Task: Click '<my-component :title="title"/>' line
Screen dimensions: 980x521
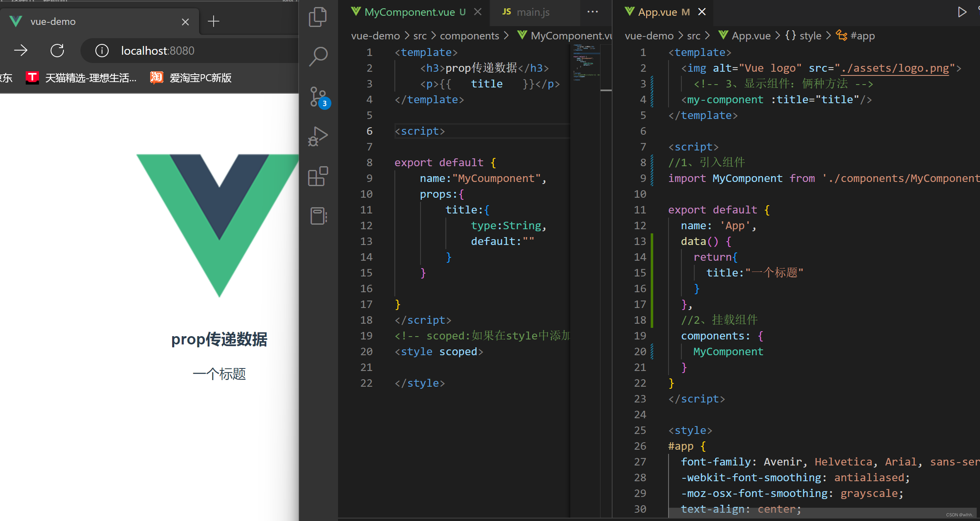Action: click(776, 99)
